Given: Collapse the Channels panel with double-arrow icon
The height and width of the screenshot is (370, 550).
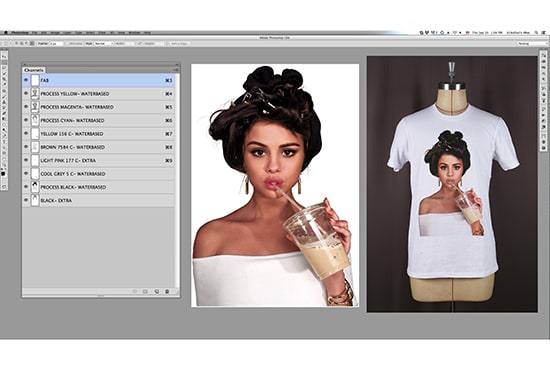Looking at the screenshot, I should click(x=176, y=65).
